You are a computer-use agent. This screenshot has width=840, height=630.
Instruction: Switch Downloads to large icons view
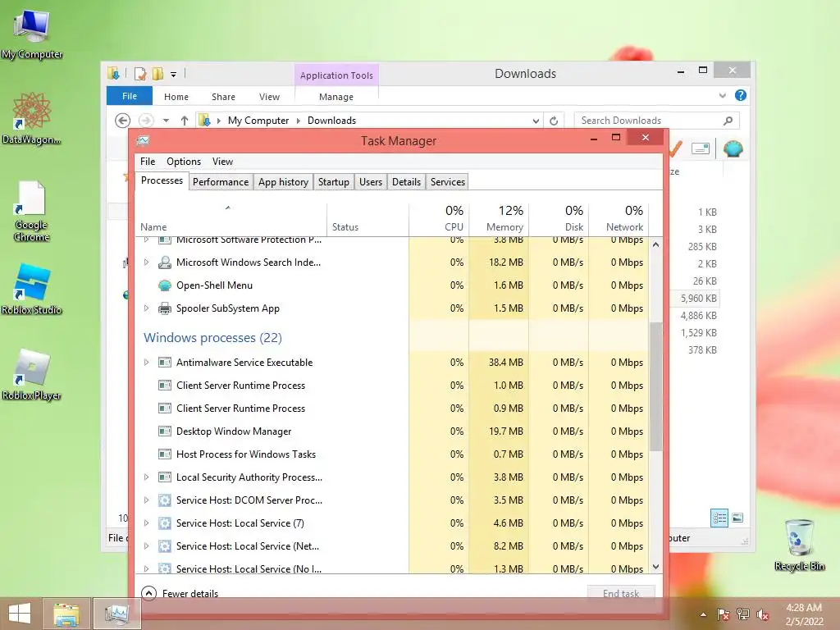pos(737,518)
